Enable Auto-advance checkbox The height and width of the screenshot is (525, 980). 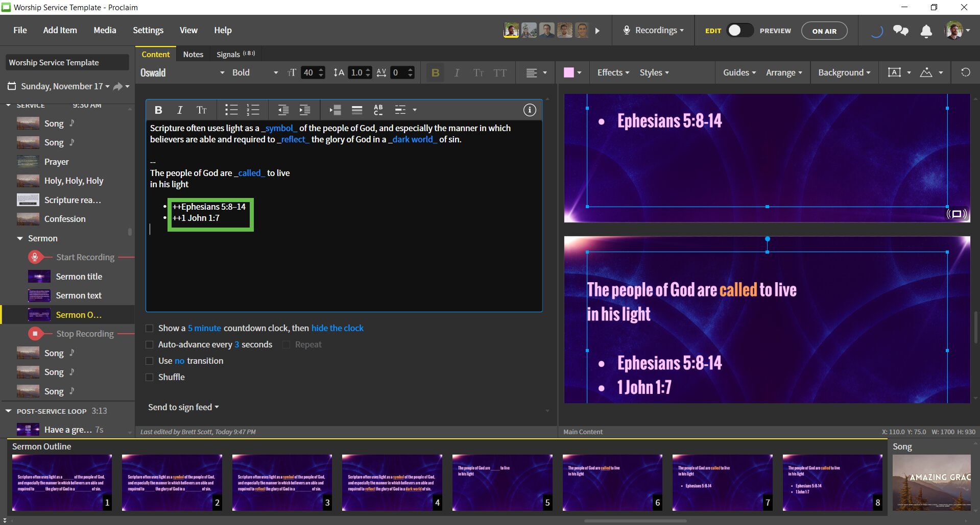pos(150,345)
